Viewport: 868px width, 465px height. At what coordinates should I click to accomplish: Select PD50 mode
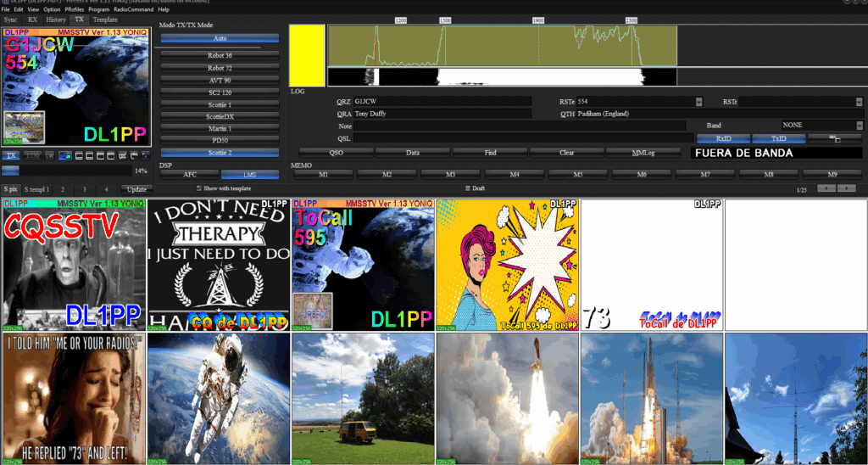220,140
